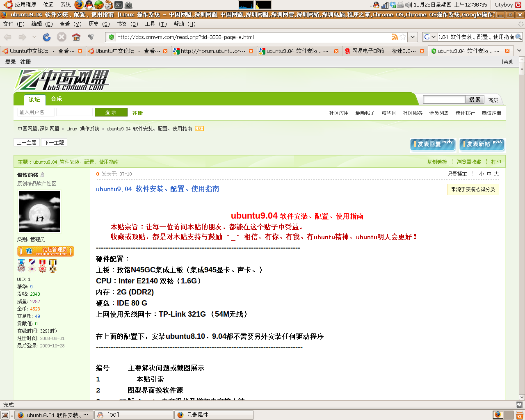Set font size to 大
Image resolution: width=525 pixels, height=420 pixels.
496,174
